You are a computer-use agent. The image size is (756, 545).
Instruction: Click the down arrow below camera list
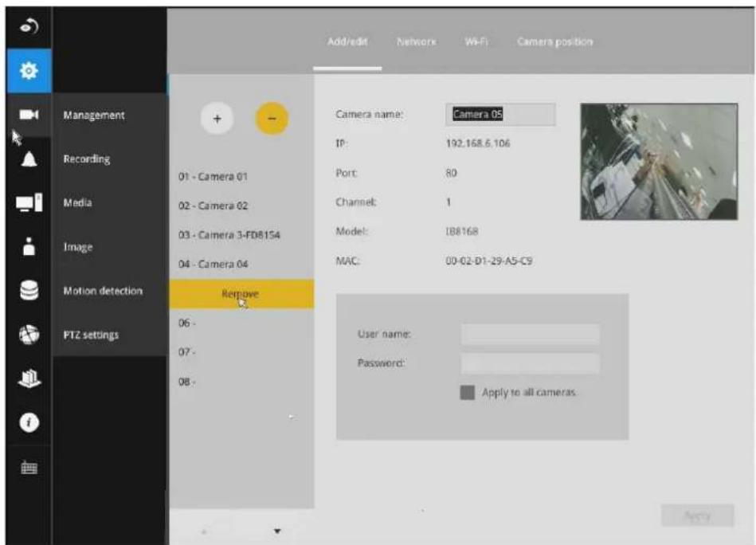pyautogui.click(x=277, y=531)
